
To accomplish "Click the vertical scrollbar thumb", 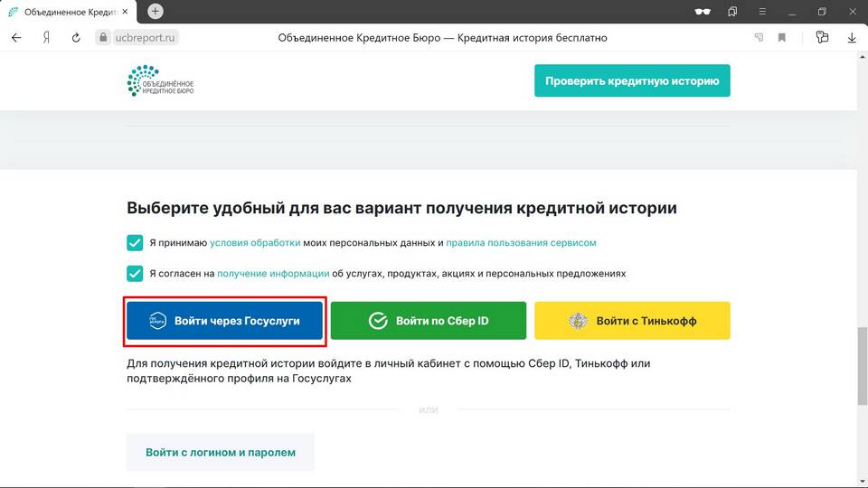I will click(862, 366).
